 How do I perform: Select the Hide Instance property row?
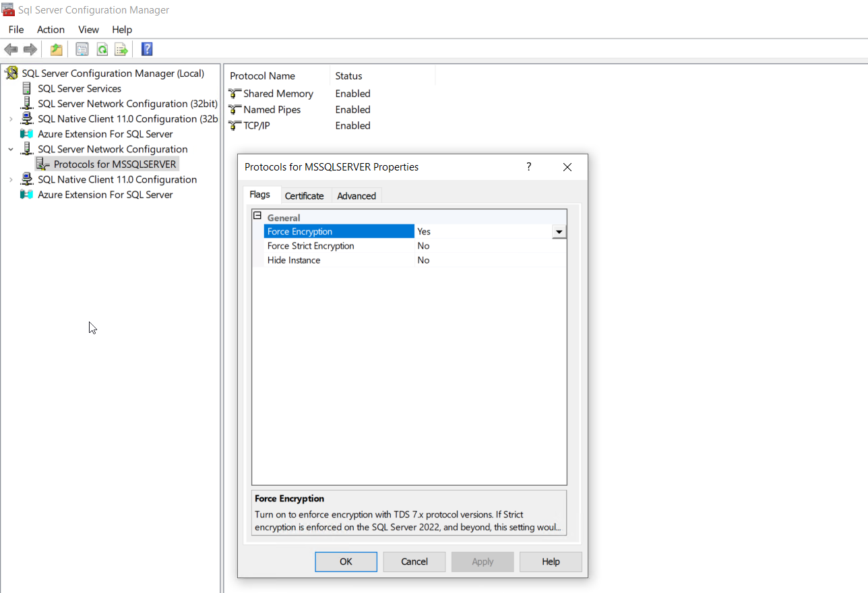click(415, 260)
